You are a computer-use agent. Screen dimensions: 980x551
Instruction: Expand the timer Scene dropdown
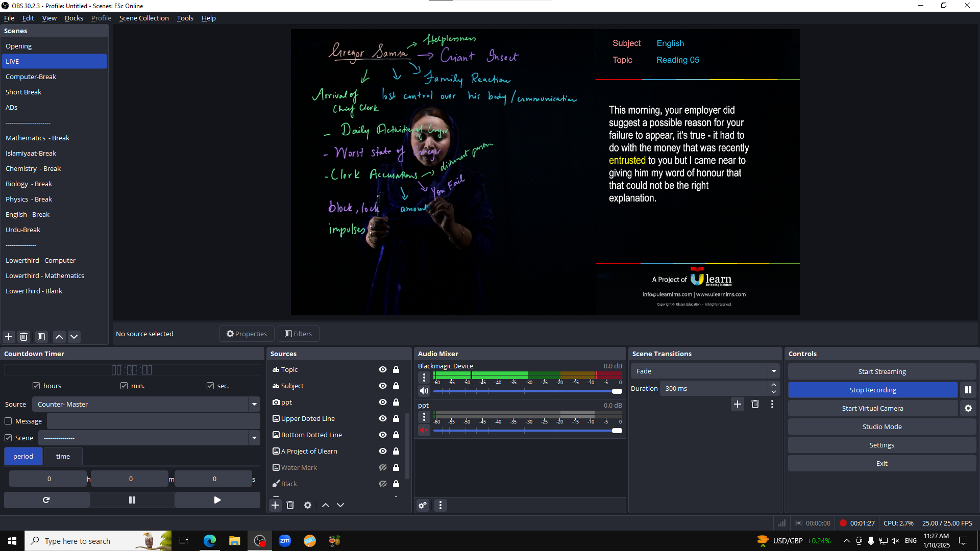254,438
